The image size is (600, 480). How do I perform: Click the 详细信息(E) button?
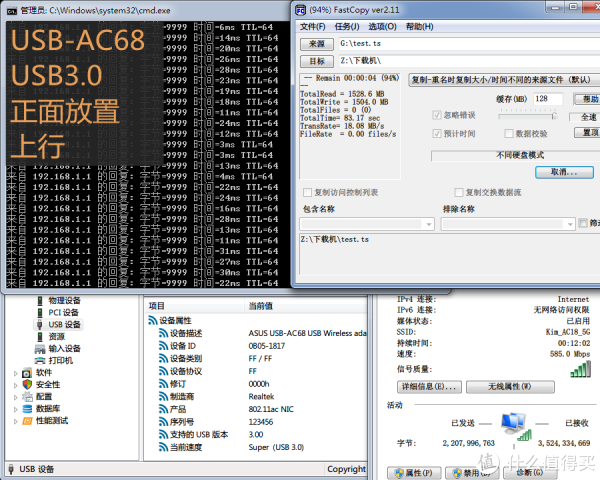click(x=429, y=387)
